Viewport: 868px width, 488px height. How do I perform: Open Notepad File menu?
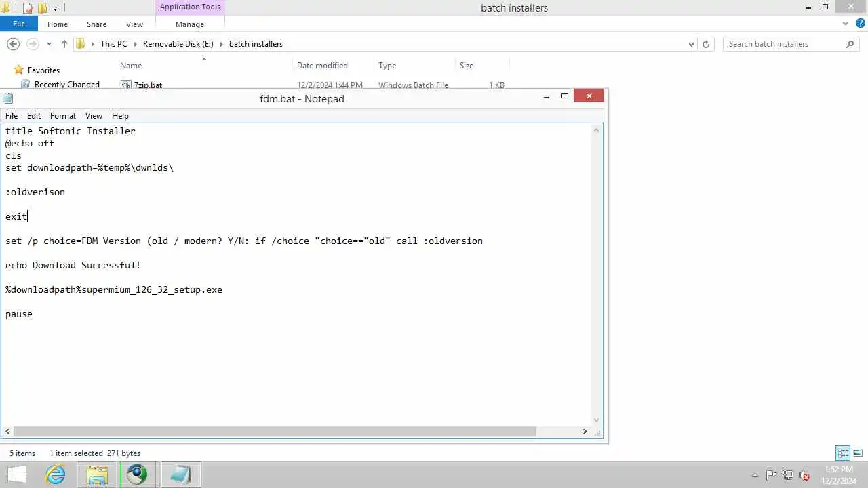[12, 116]
